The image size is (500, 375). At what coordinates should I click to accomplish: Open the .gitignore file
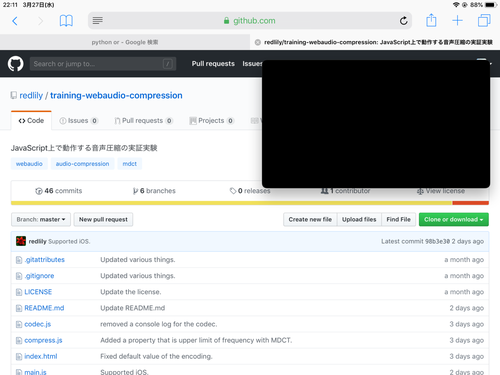point(39,276)
